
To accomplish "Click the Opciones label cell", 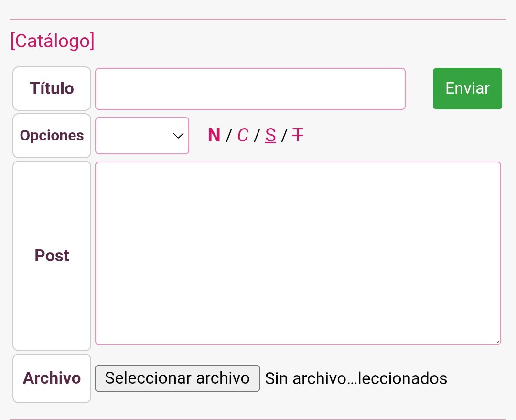I will tap(52, 136).
